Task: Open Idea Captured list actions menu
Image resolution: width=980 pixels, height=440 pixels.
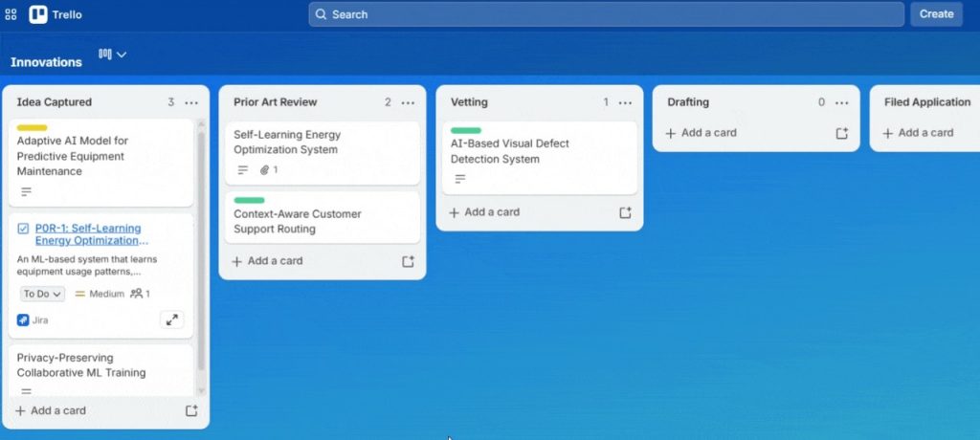Action: point(191,102)
